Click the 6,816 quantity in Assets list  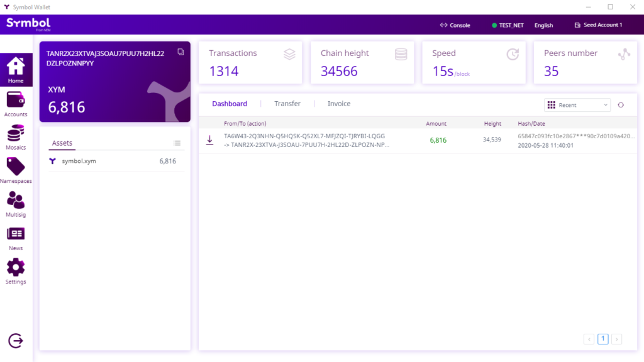(167, 161)
